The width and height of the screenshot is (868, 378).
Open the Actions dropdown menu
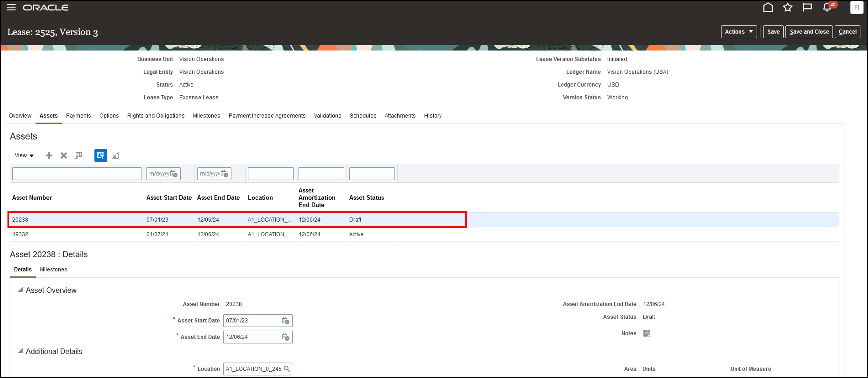point(739,32)
